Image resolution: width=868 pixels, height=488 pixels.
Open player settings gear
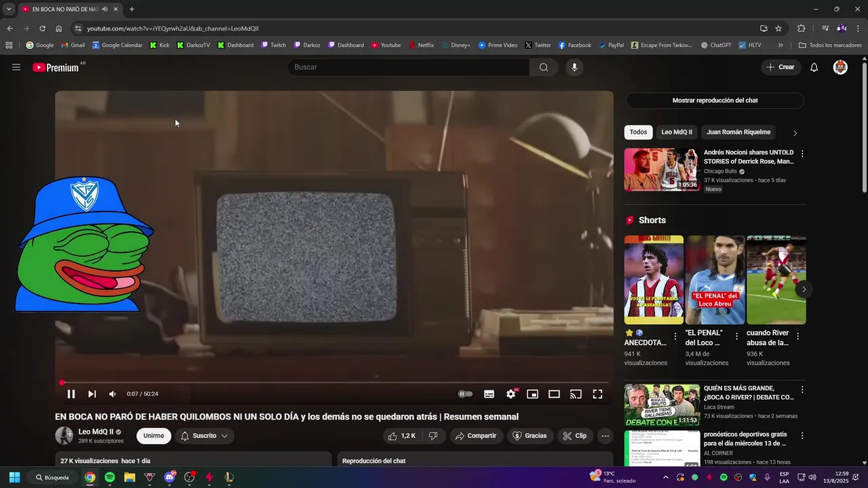[x=511, y=394]
